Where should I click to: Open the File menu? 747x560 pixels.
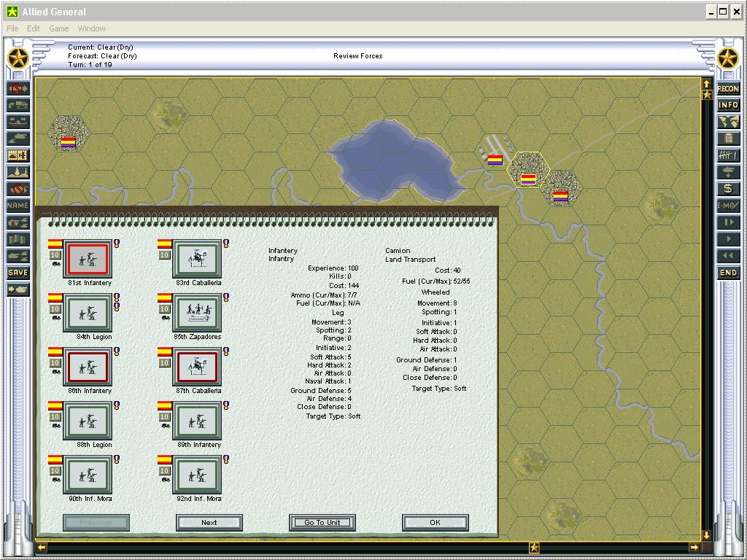point(12,28)
